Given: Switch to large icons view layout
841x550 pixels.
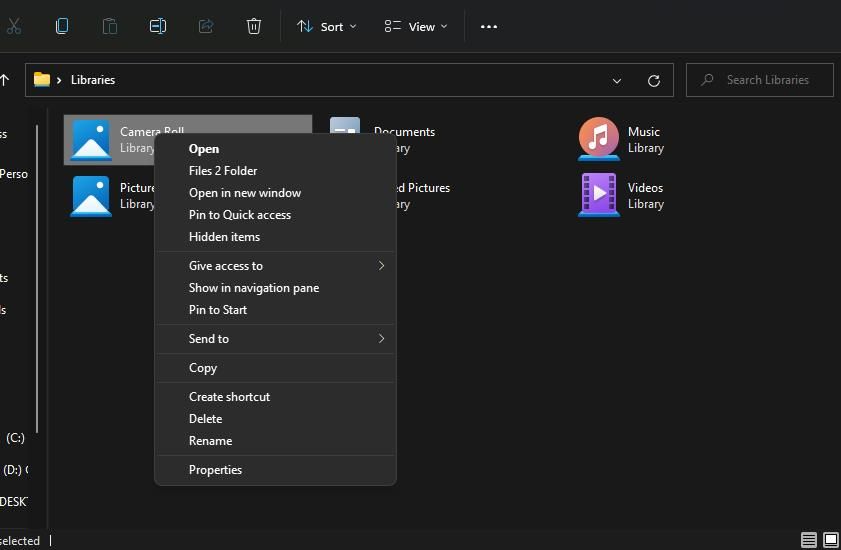Looking at the screenshot, I should tap(830, 540).
